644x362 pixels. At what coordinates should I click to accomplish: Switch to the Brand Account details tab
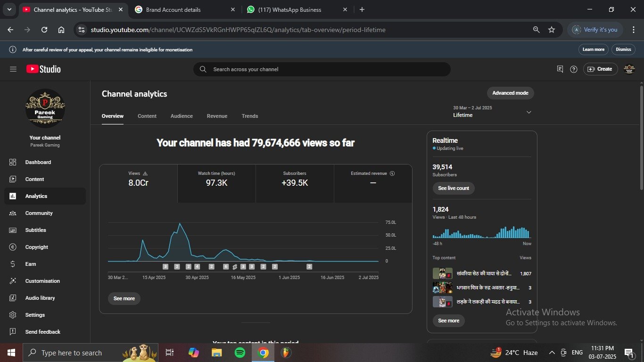coord(185,9)
